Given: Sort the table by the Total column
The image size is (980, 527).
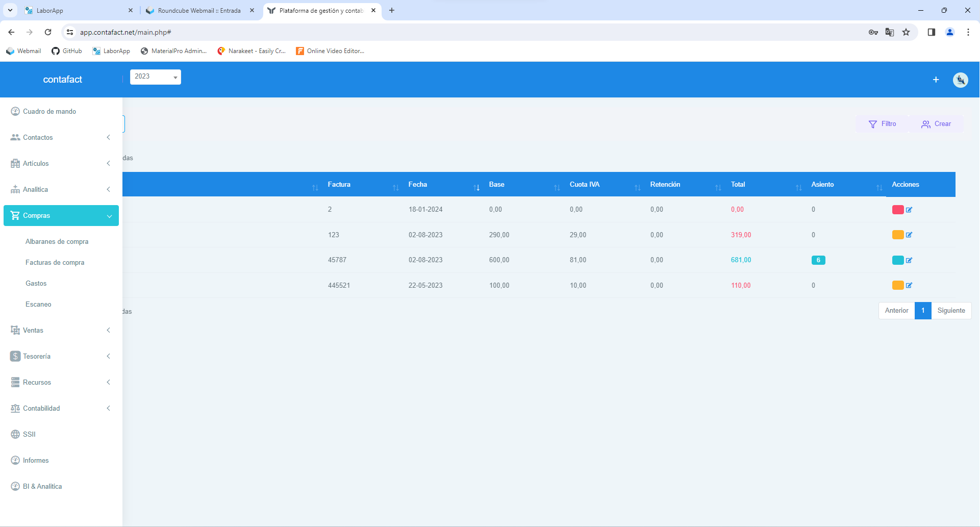Looking at the screenshot, I should pyautogui.click(x=738, y=184).
